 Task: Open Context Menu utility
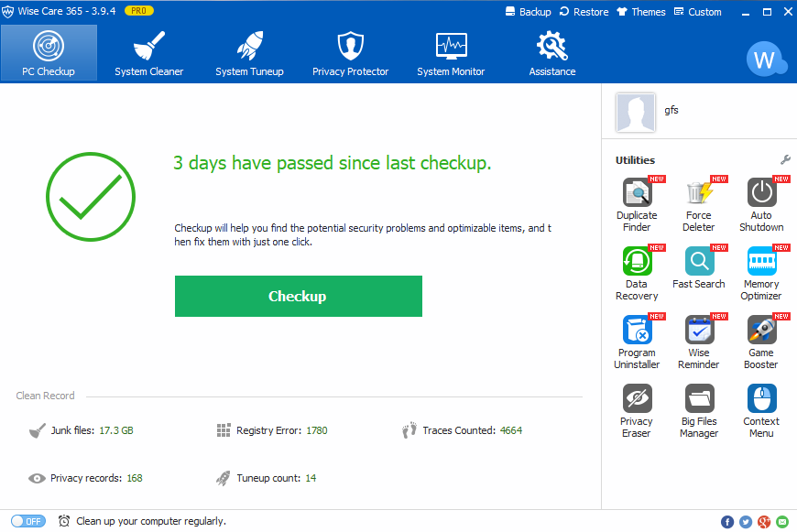761,410
